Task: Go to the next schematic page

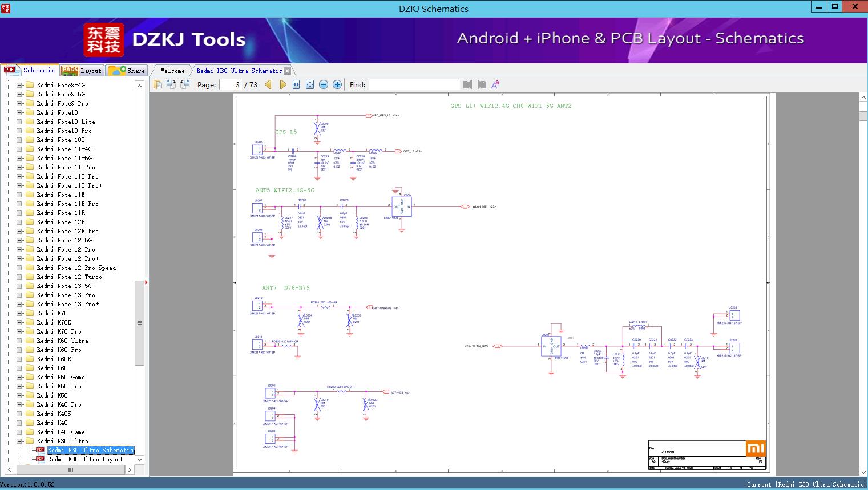Action: 282,84
